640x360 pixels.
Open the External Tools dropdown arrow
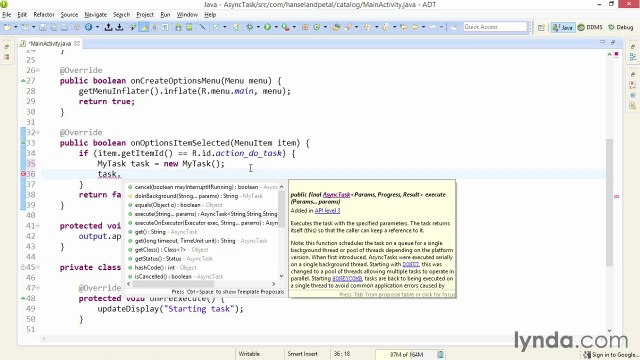294,27
